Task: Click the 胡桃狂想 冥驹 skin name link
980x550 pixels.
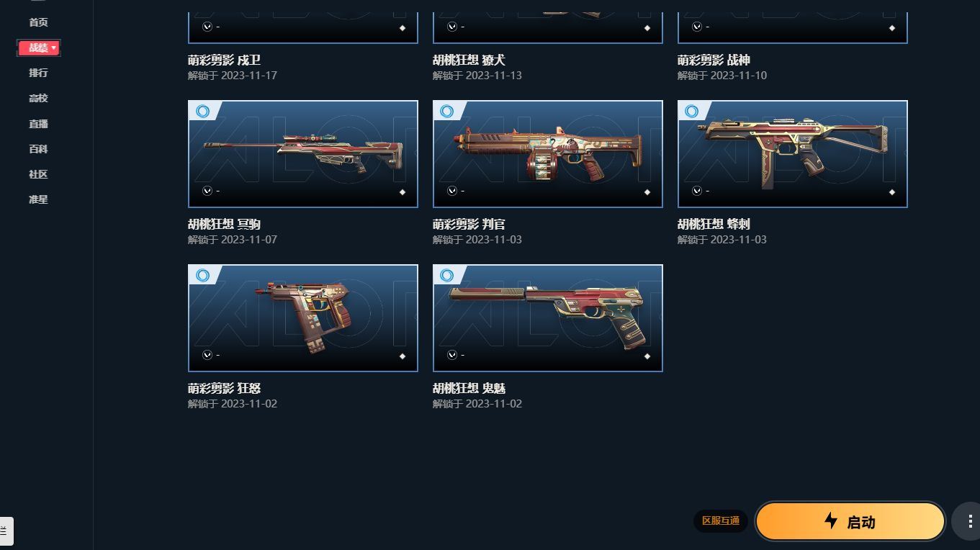Action: pos(224,224)
